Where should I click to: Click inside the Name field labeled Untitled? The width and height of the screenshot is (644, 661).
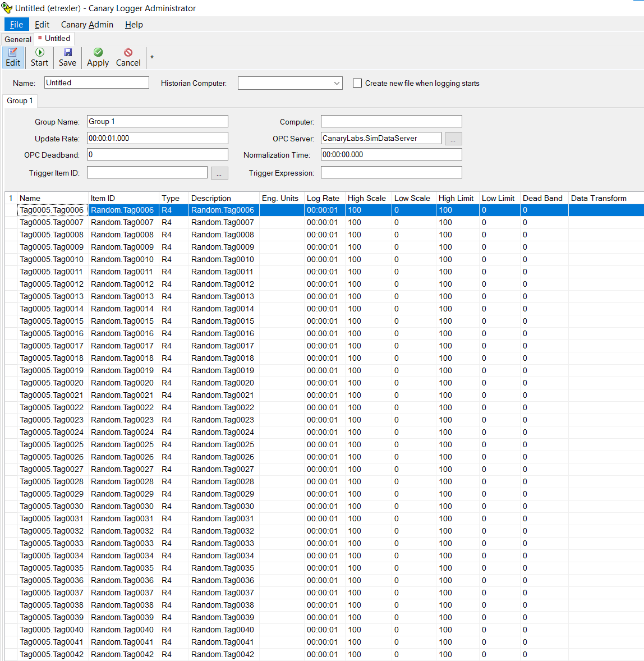point(95,82)
